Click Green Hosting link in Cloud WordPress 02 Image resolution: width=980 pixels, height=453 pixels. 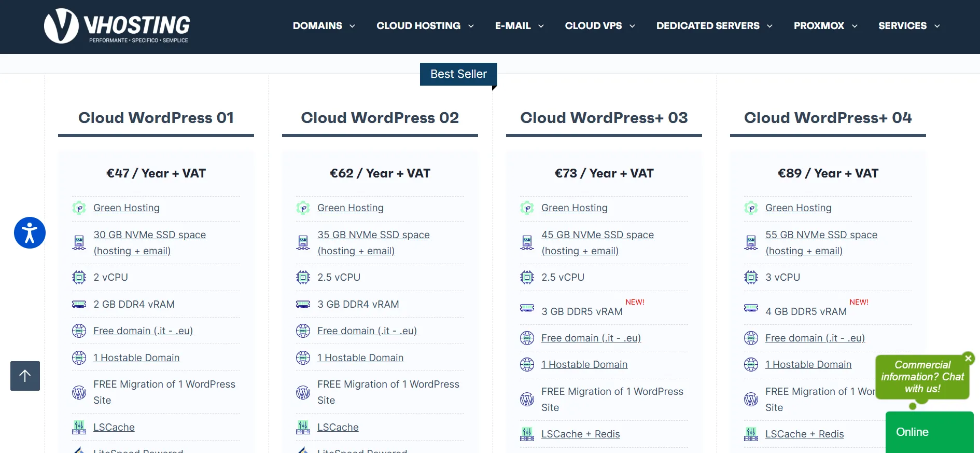click(351, 208)
